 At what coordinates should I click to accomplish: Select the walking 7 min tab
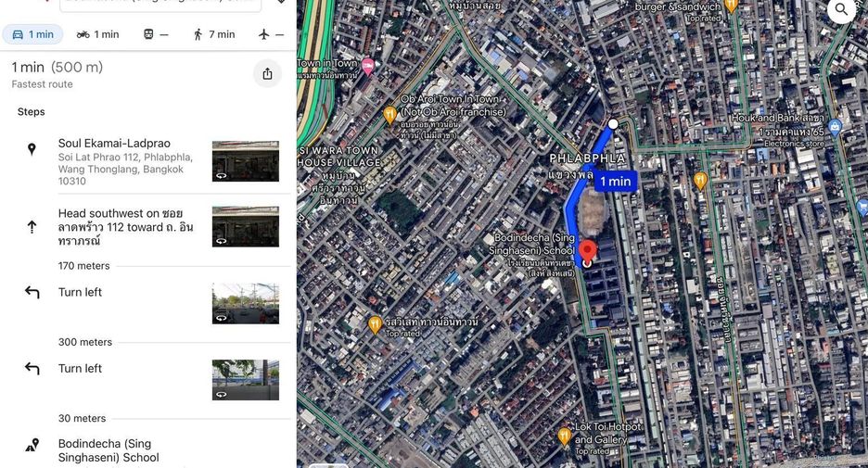[x=213, y=34]
